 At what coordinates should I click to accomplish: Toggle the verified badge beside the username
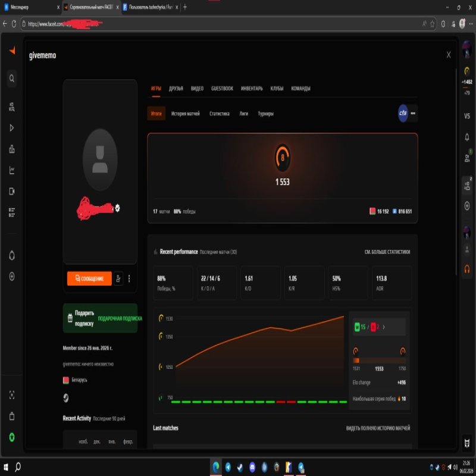pyautogui.click(x=117, y=208)
